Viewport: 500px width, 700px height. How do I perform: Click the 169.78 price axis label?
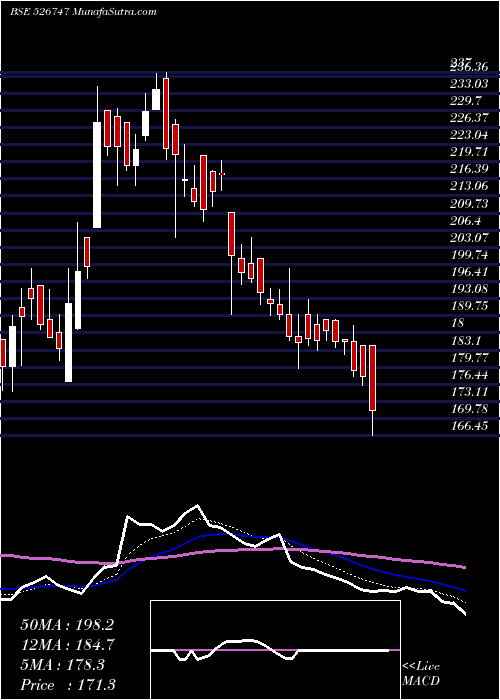coord(469,409)
